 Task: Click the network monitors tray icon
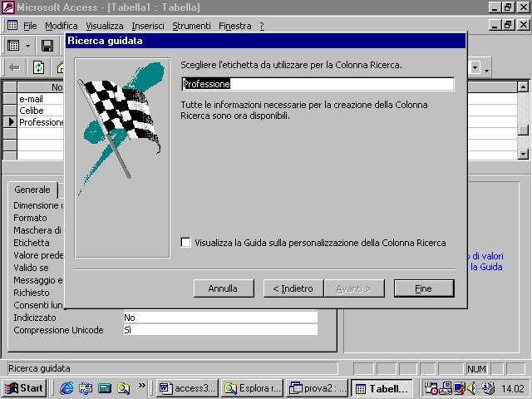[446, 388]
